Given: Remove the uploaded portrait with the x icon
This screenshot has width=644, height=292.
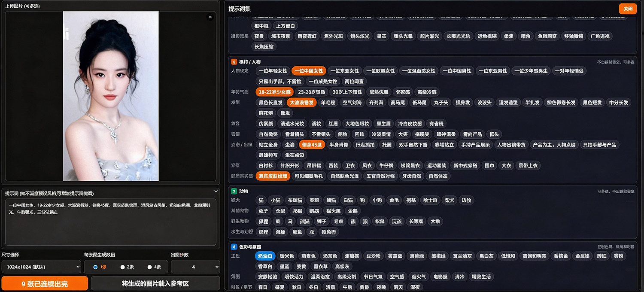Looking at the screenshot, I should click(210, 17).
